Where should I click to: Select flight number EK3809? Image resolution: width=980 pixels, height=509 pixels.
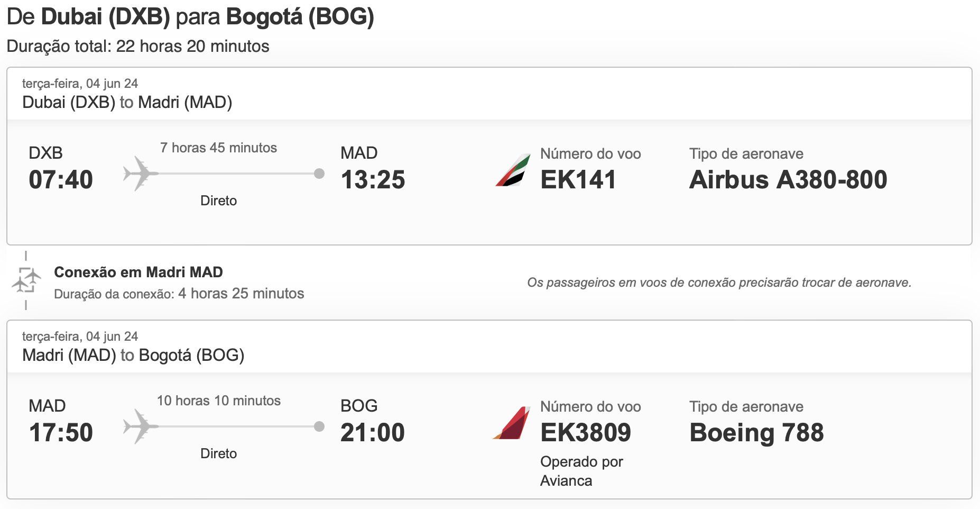pyautogui.click(x=586, y=432)
